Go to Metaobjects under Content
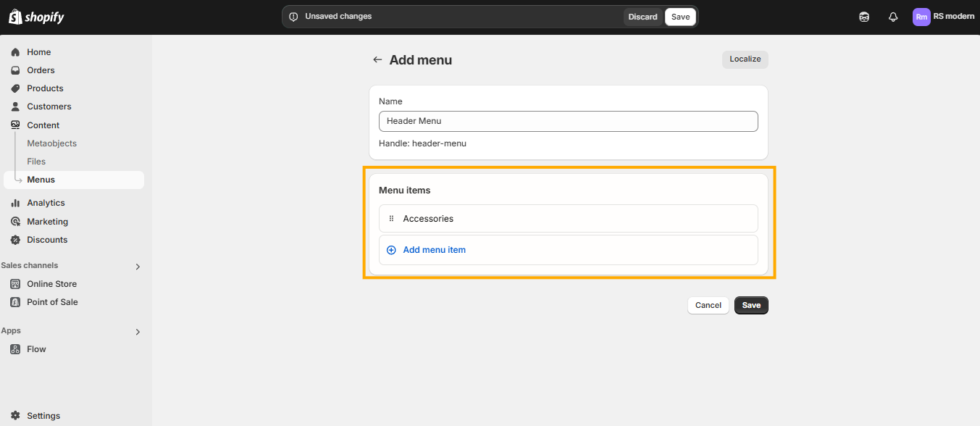Viewport: 980px width, 426px height. (x=51, y=143)
